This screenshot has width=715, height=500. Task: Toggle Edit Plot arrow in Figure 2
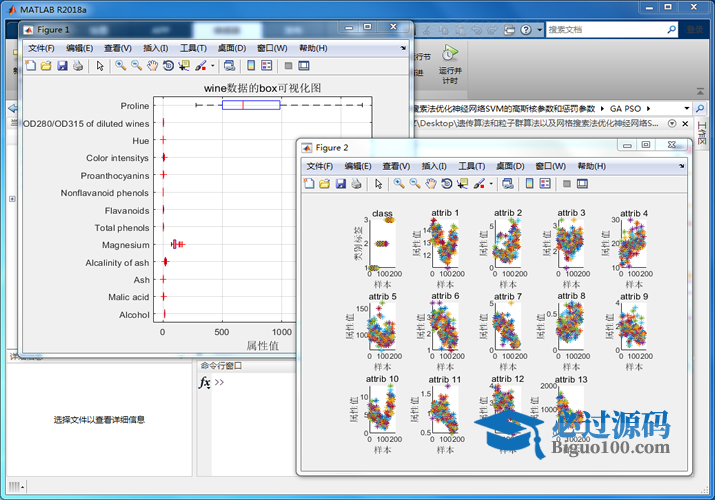coord(378,184)
